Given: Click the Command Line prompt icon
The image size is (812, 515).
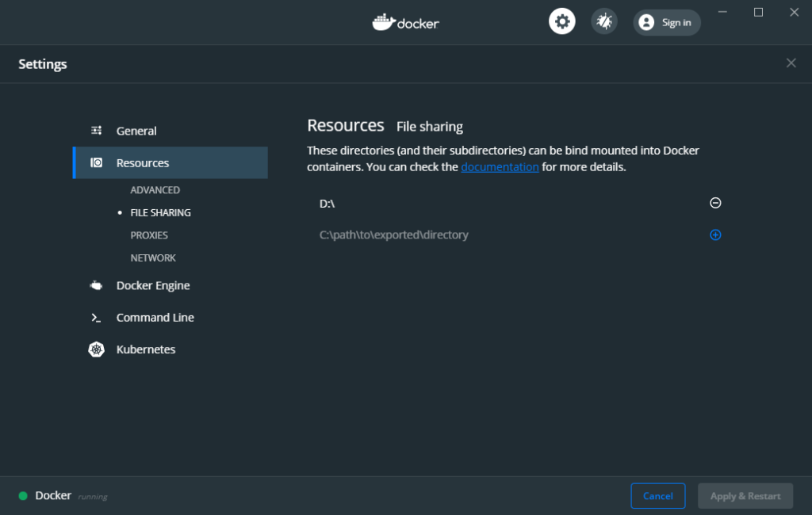Looking at the screenshot, I should (x=96, y=318).
